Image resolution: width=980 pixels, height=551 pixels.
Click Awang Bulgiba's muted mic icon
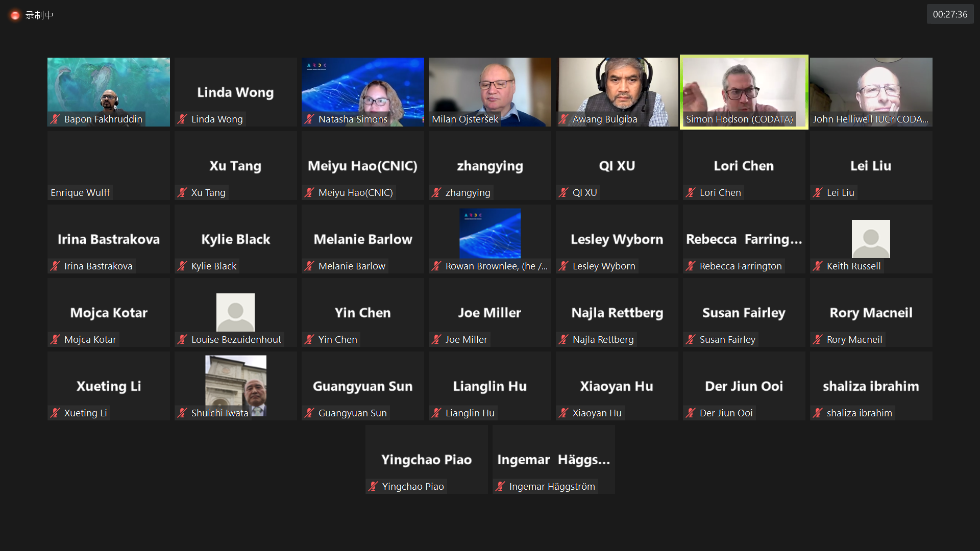(x=563, y=119)
